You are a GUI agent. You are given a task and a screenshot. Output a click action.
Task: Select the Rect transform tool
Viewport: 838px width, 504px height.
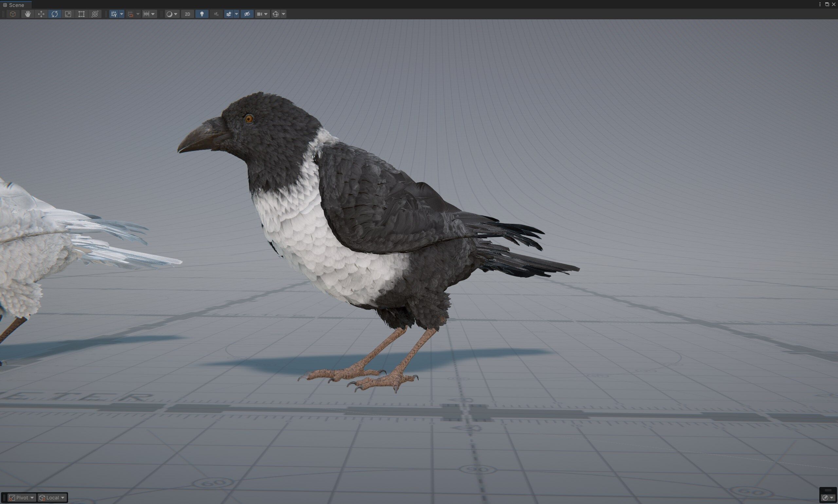(x=82, y=14)
